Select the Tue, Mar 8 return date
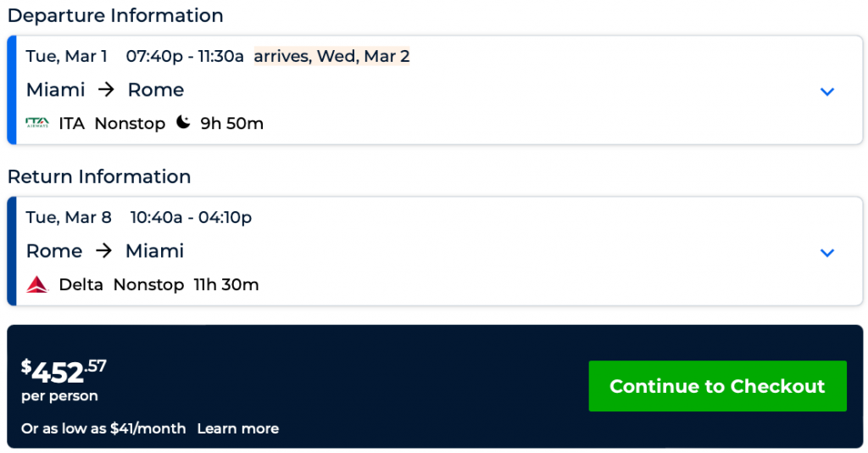The width and height of the screenshot is (868, 453). (69, 218)
